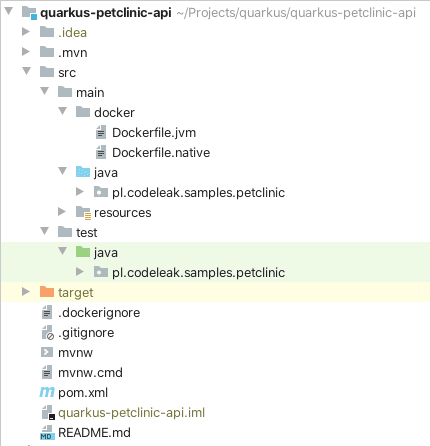
Task: Select Dockerfile.native file
Action: (x=161, y=153)
